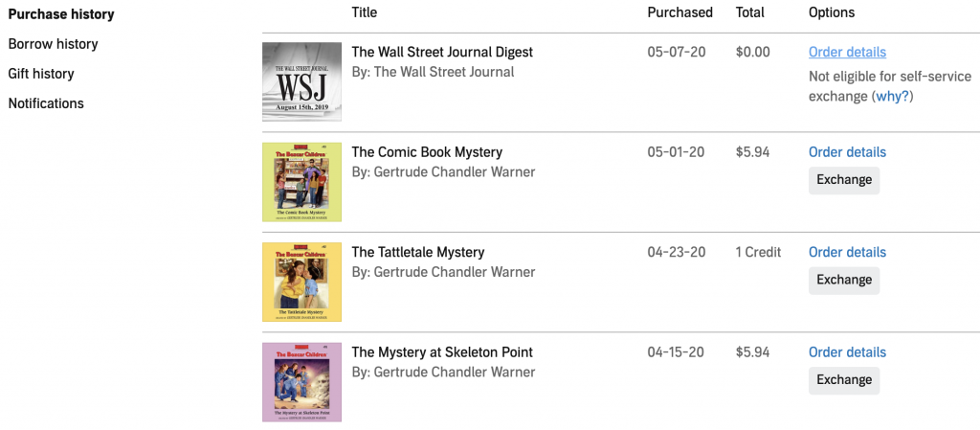Exchange The Comic Book Mystery
980x430 pixels.
(x=844, y=180)
